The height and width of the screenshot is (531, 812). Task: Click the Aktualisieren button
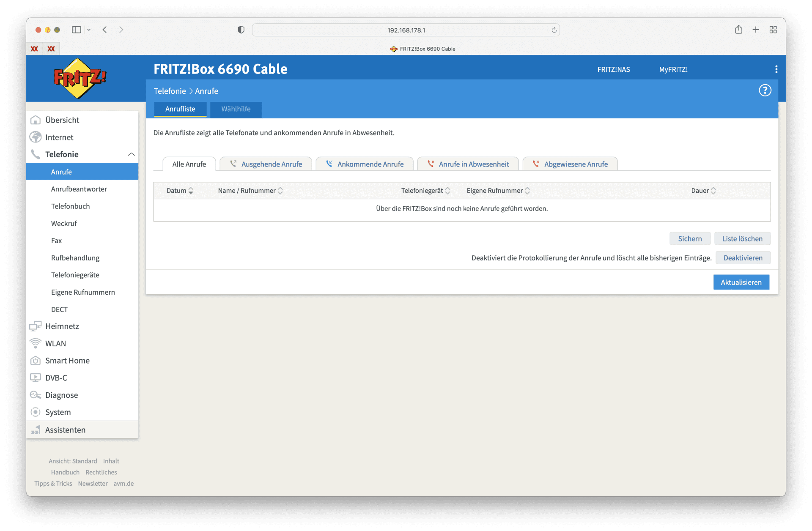[x=741, y=282]
